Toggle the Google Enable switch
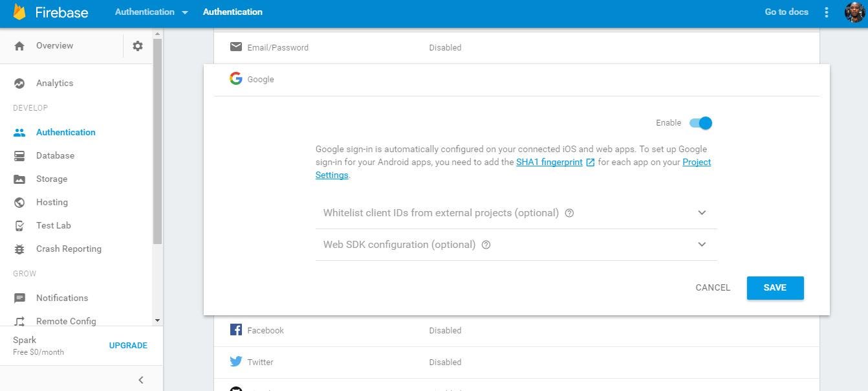Viewport: 868px width, 391px height. pos(700,123)
